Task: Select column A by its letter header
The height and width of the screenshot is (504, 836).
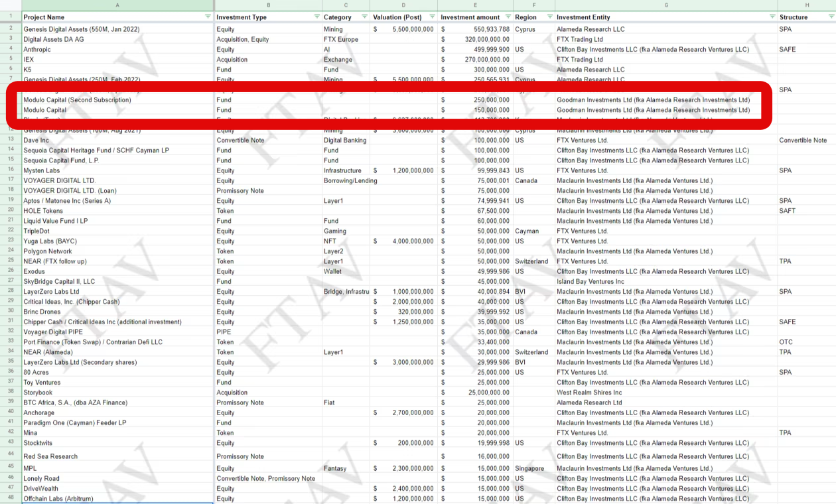Action: click(x=117, y=5)
